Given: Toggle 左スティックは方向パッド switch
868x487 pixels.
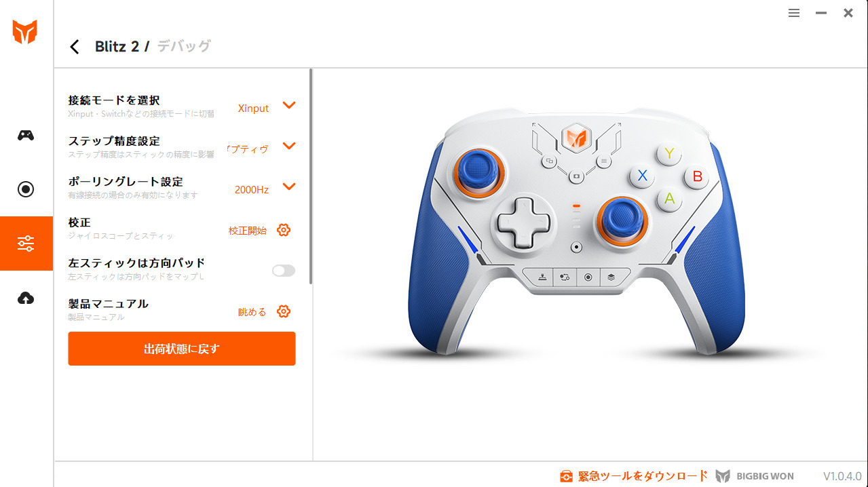Looking at the screenshot, I should (x=284, y=271).
